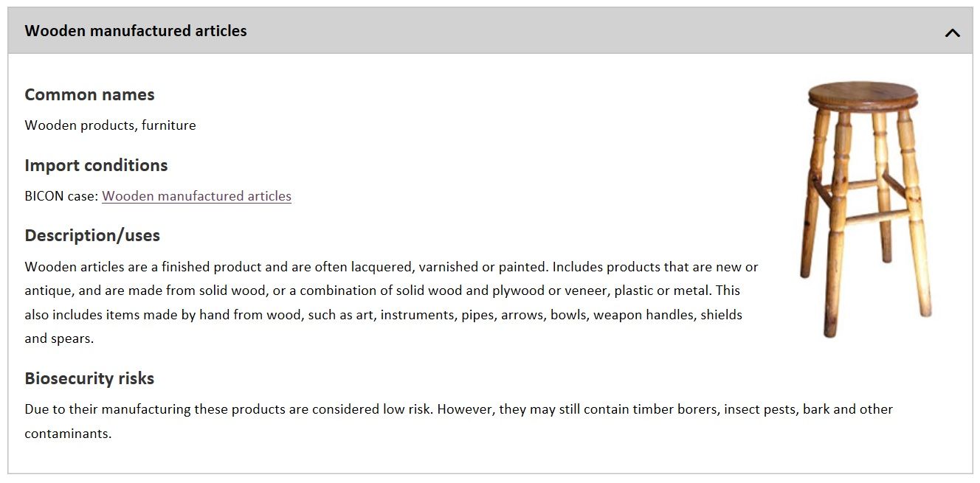Select the Biosecurity risks heading
Screen dimensions: 980x483
[x=89, y=378]
